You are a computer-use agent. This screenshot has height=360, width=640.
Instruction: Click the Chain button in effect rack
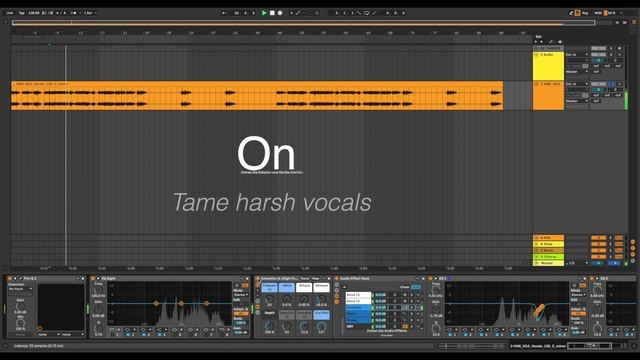pos(405,287)
